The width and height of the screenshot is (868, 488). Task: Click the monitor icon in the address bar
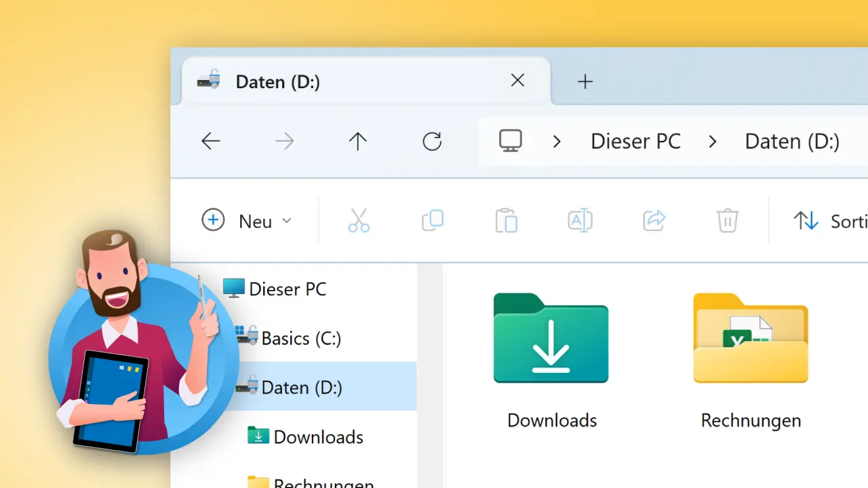(x=510, y=141)
